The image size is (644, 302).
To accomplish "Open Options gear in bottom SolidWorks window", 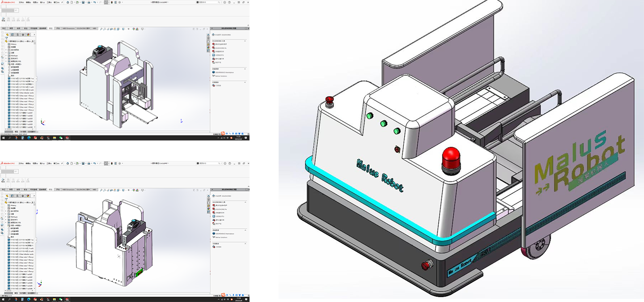I will pos(119,164).
